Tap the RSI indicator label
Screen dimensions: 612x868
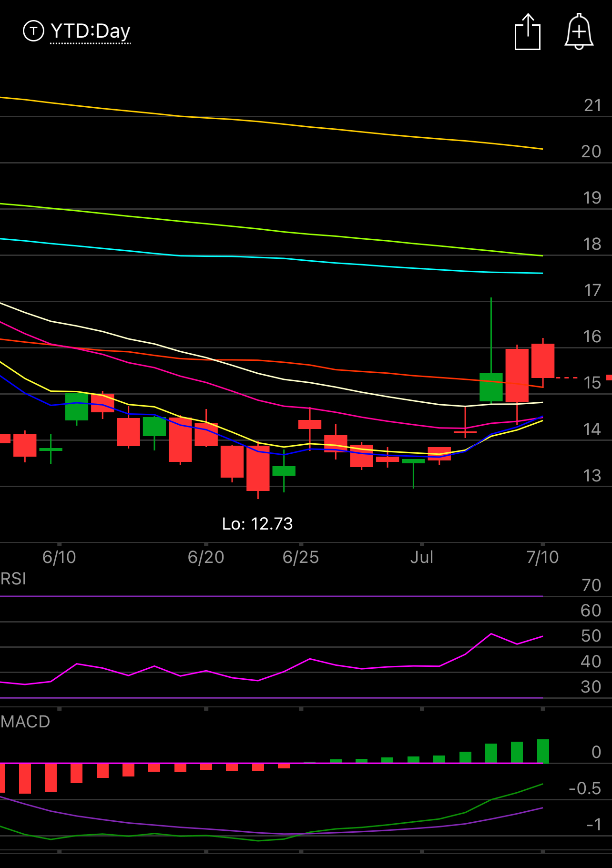pyautogui.click(x=13, y=579)
